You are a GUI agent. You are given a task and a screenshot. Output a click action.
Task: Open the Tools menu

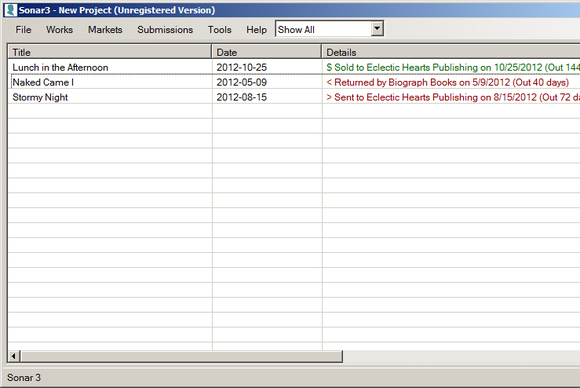[x=219, y=30]
